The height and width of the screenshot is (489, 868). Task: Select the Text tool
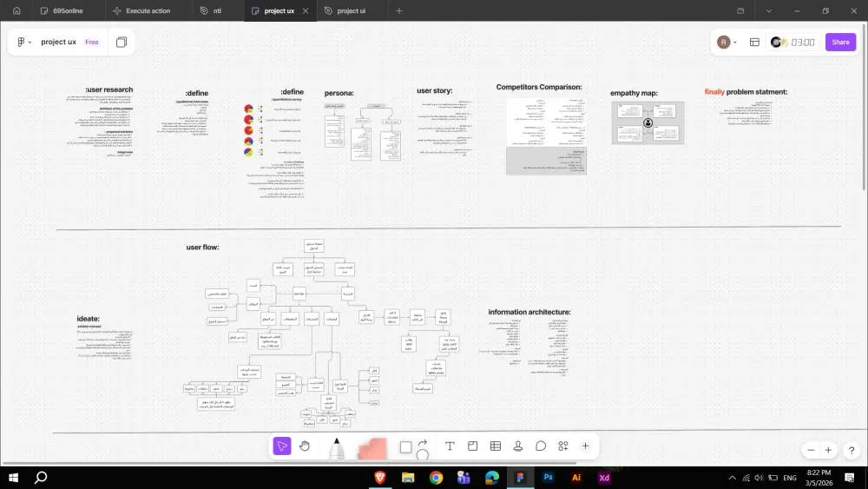tap(450, 446)
